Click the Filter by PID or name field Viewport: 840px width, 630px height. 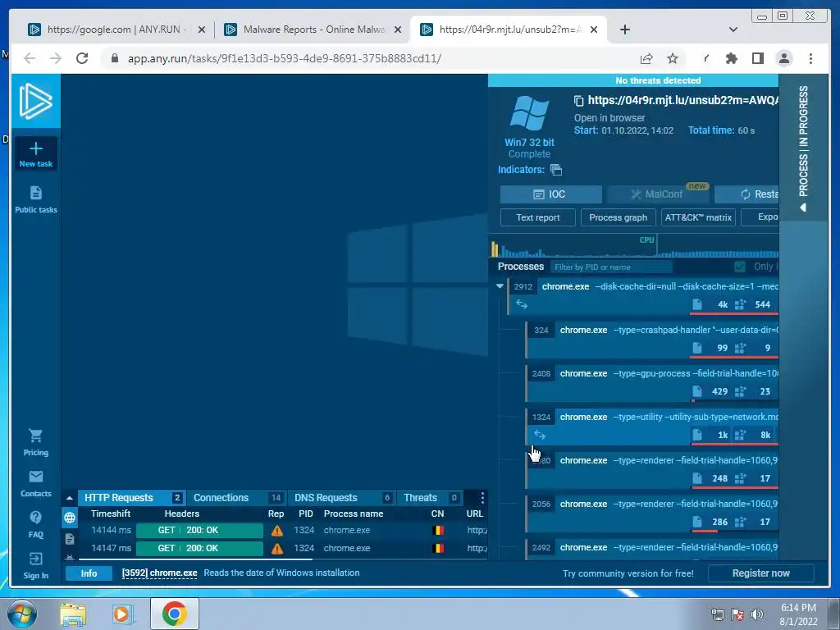click(610, 267)
